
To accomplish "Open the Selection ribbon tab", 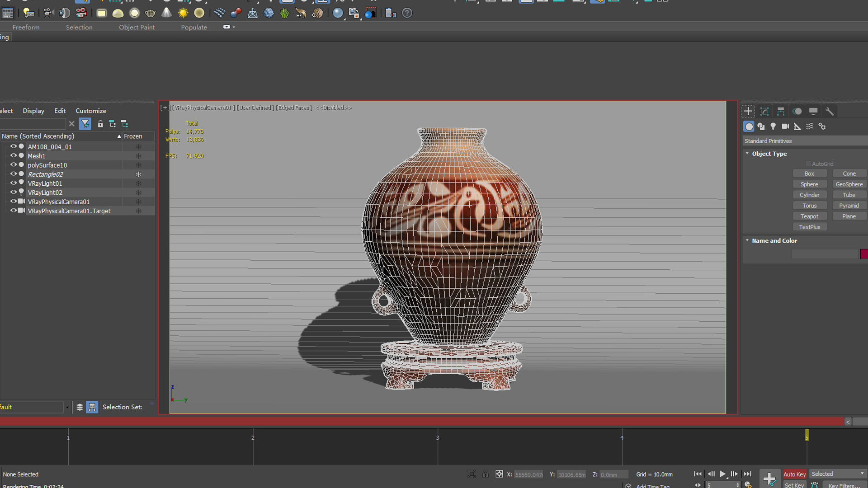I will (79, 27).
